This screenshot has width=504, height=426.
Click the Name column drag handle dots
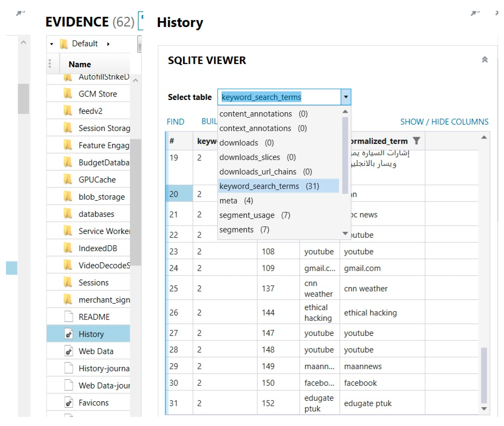50,64
